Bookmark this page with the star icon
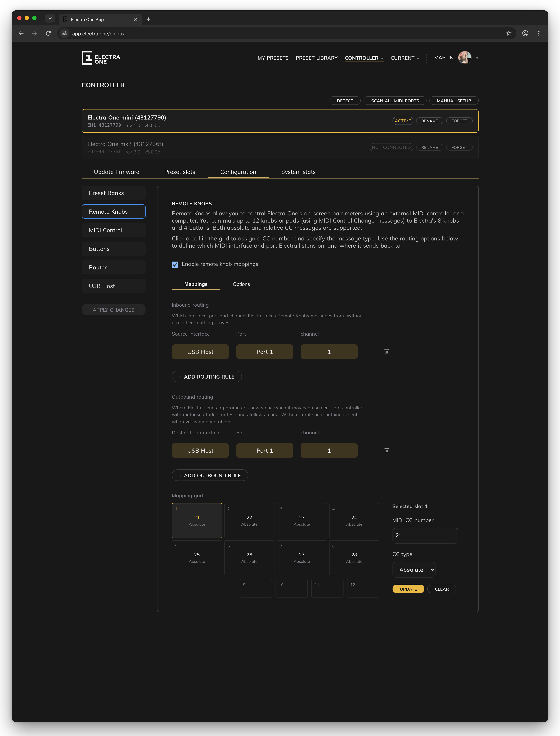Viewport: 560px width, 736px height. (509, 33)
